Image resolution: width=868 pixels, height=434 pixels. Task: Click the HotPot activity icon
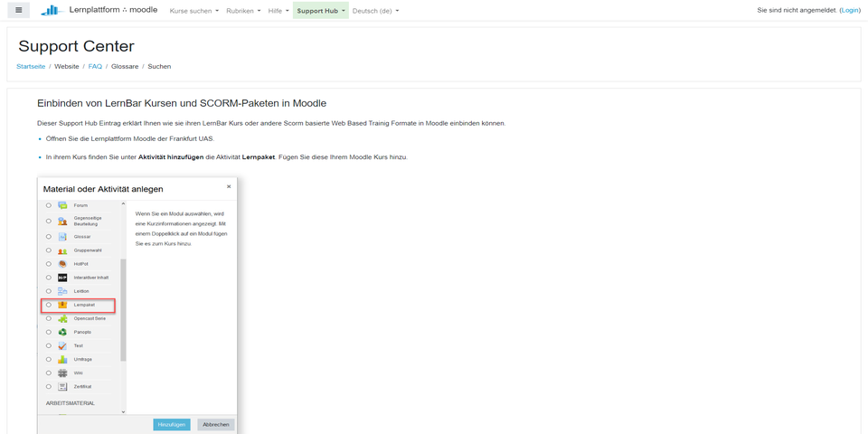(62, 264)
